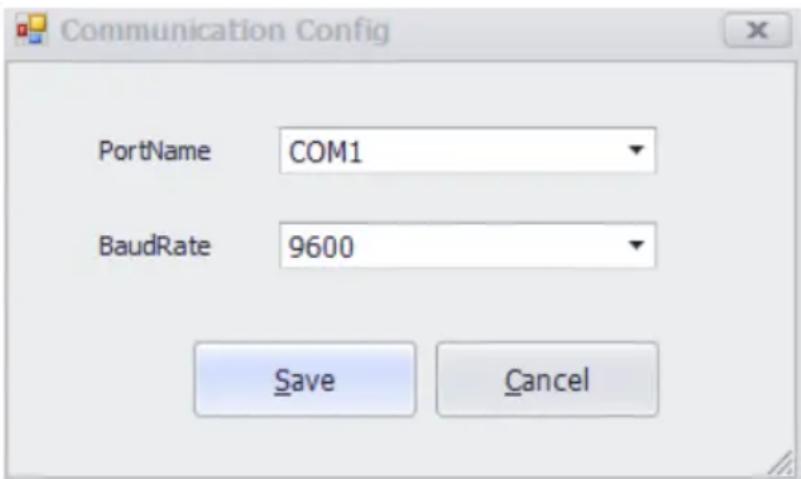Click the BaudRate label
801x479 pixels.
[x=154, y=246]
